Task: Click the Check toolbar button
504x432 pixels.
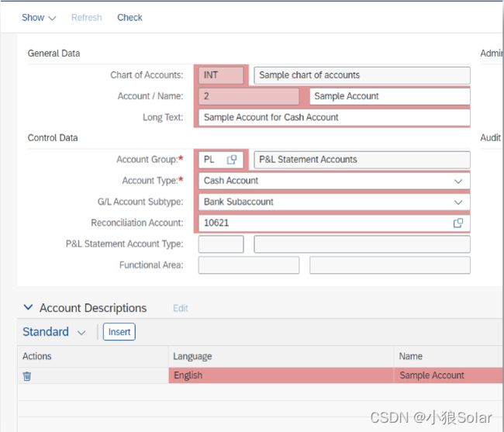Action: [x=129, y=18]
